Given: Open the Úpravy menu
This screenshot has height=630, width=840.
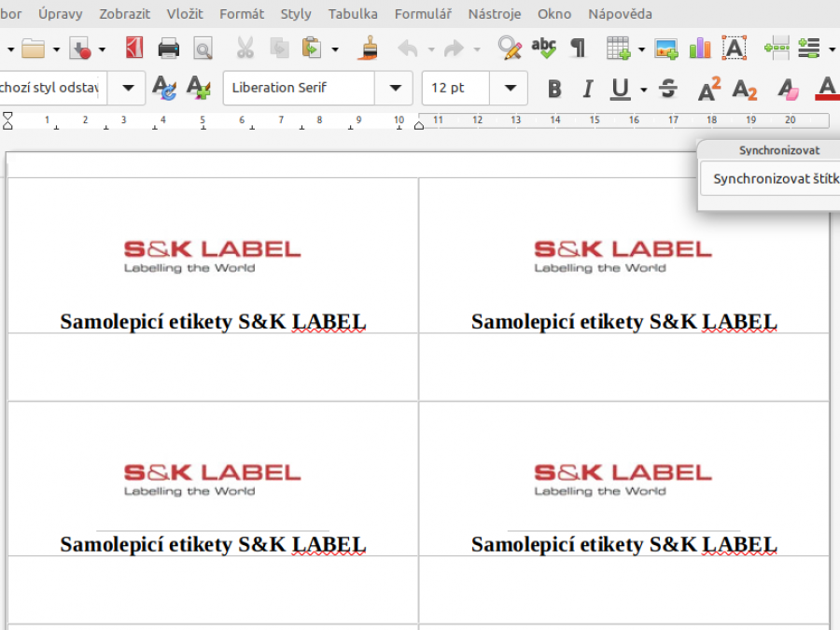Looking at the screenshot, I should tap(60, 14).
